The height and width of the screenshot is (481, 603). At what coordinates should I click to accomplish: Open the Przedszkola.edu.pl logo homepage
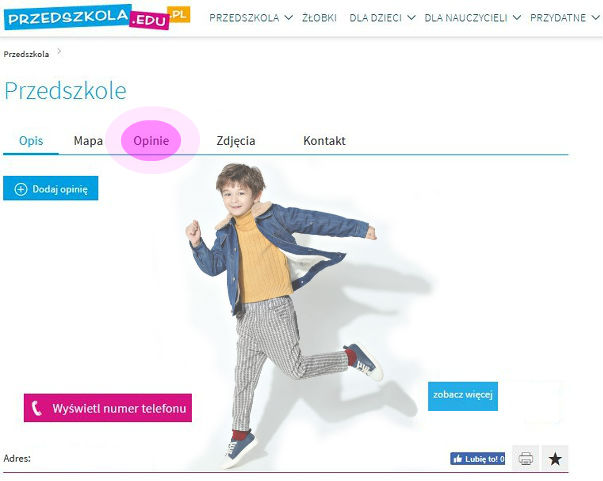[97, 17]
